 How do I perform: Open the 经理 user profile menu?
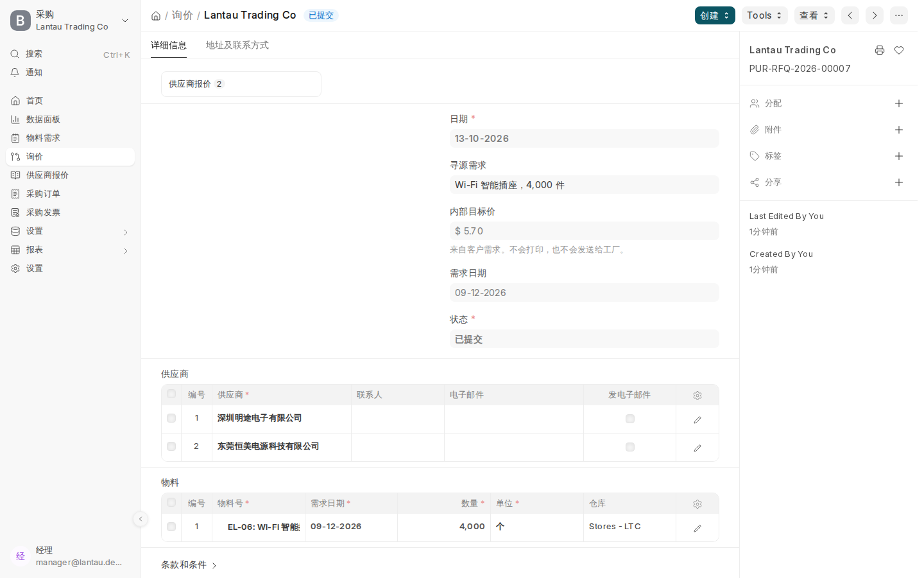click(70, 556)
